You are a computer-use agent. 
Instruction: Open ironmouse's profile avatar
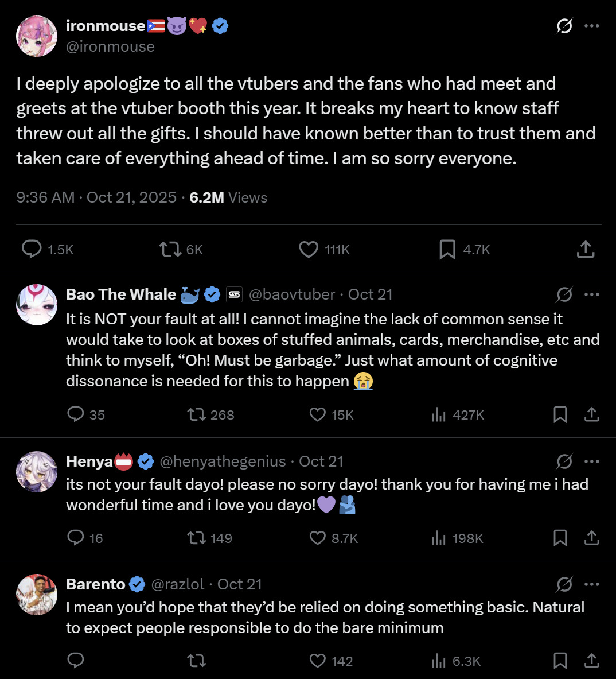pos(37,36)
